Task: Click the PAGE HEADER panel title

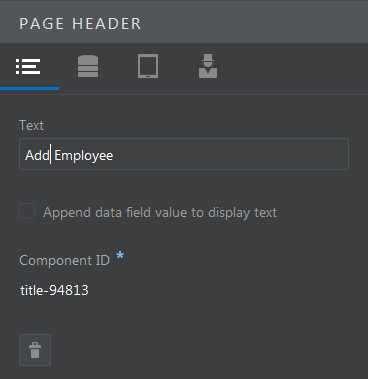Action: point(80,24)
